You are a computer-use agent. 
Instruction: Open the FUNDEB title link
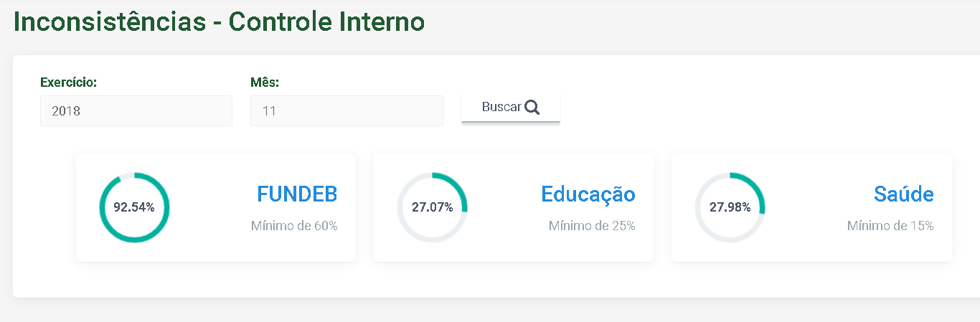pos(297,194)
